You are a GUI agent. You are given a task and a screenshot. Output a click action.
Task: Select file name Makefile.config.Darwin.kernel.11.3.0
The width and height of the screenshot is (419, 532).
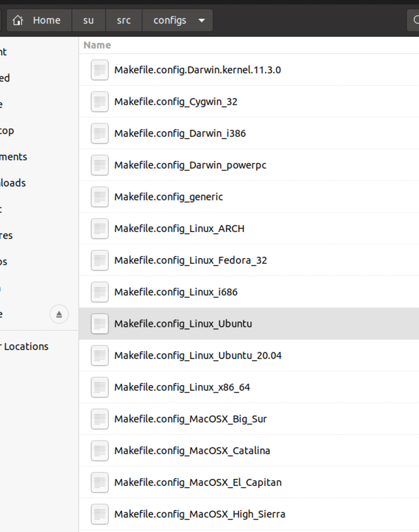tap(197, 70)
